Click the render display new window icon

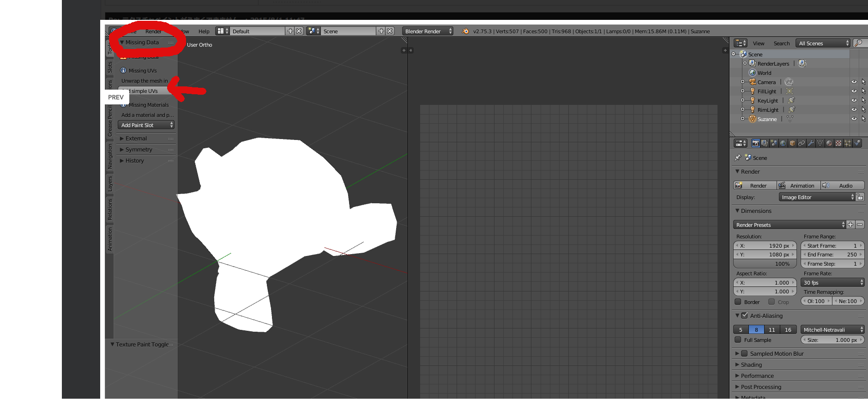(860, 197)
